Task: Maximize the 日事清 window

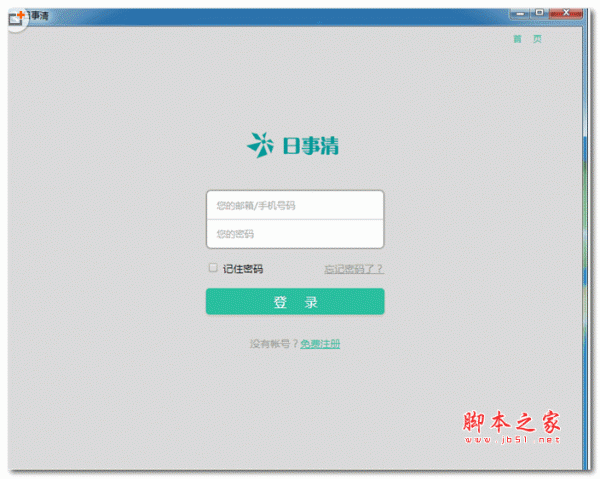Action: pyautogui.click(x=540, y=13)
